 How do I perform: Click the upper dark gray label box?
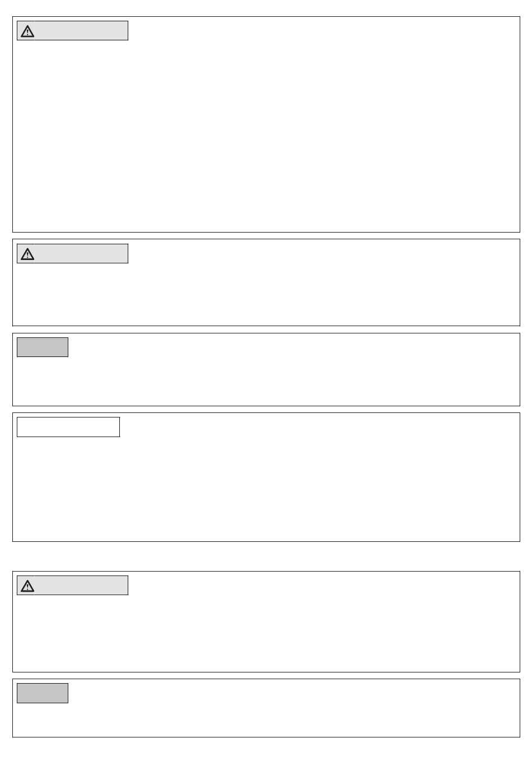(43, 347)
